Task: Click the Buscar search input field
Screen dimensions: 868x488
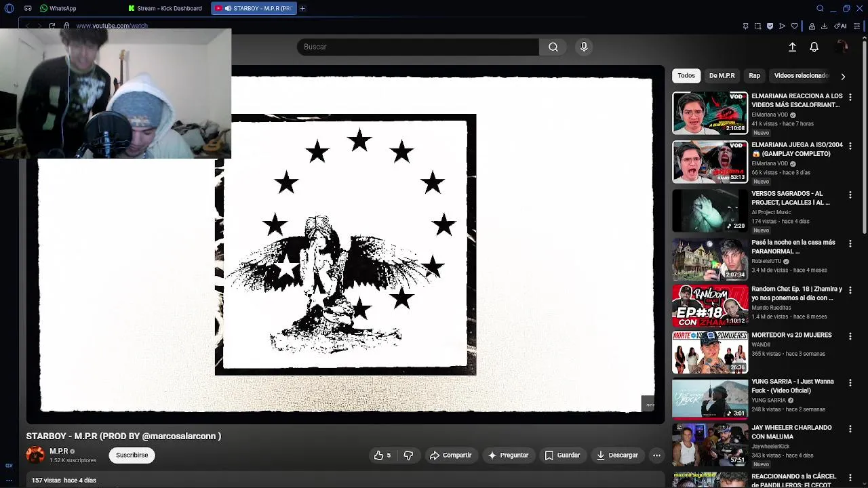Action: [x=418, y=47]
